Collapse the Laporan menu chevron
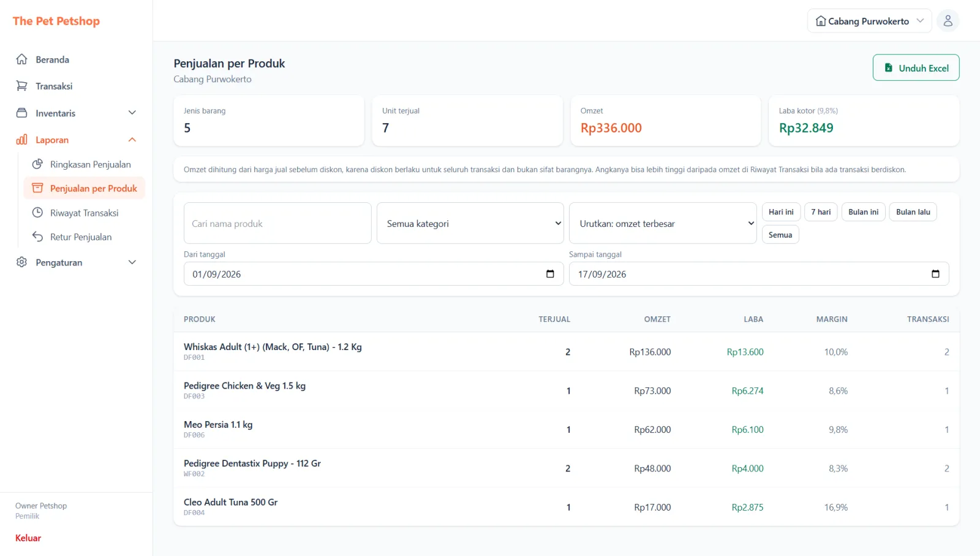The image size is (980, 556). coord(132,140)
